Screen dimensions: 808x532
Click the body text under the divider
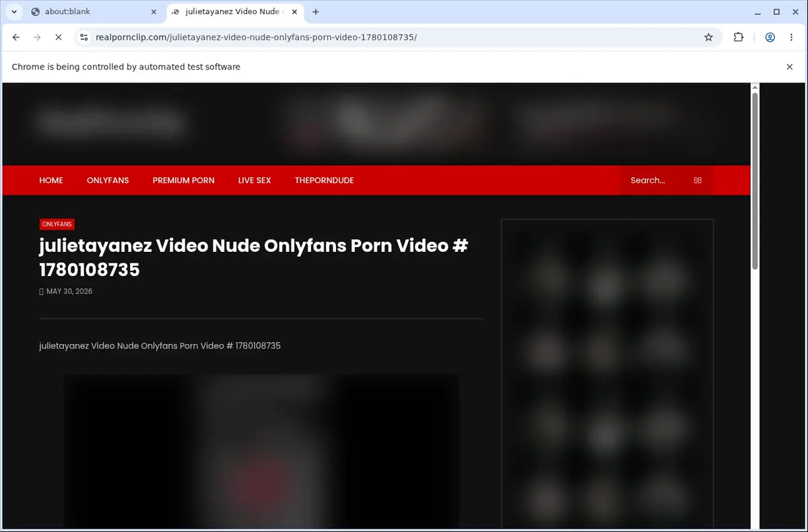160,345
